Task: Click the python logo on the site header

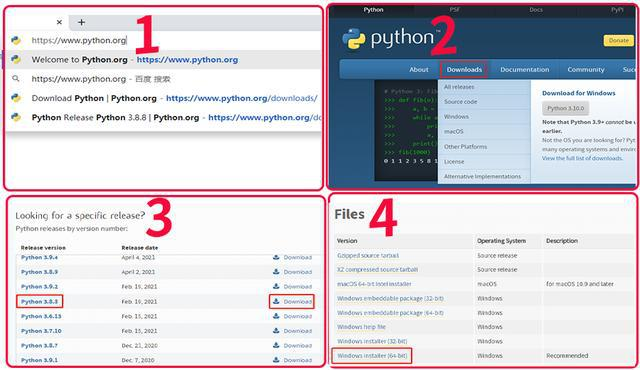Action: coord(389,39)
